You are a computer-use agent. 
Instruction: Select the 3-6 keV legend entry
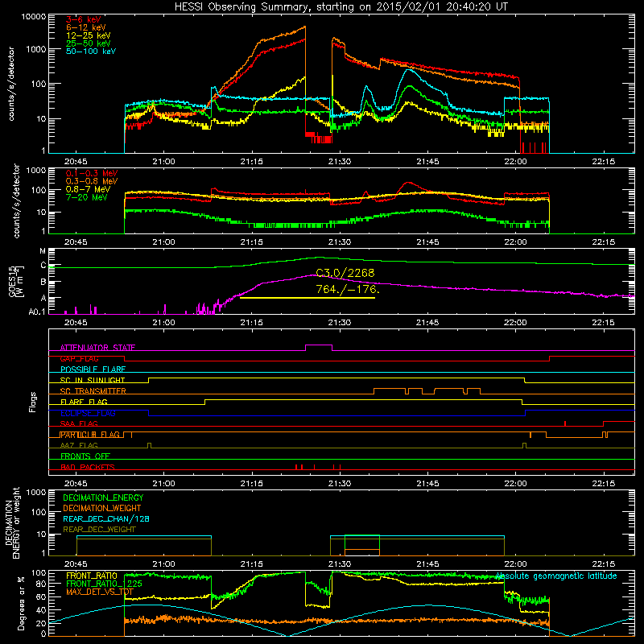point(83,19)
